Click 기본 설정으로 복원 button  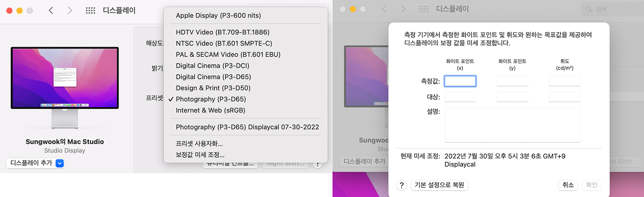coord(440,185)
